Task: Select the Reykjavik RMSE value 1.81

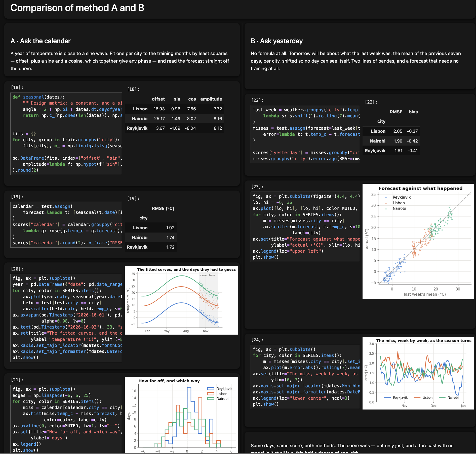Action: coord(399,151)
